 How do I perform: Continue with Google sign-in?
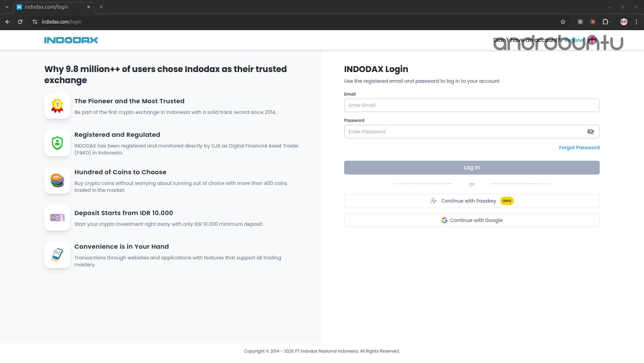472,220
